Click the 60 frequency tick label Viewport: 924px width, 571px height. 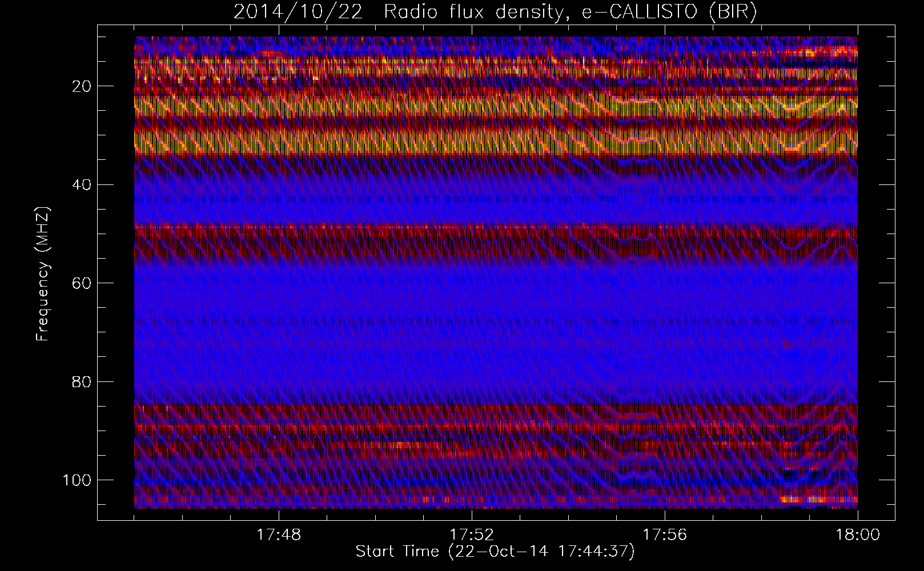(82, 283)
